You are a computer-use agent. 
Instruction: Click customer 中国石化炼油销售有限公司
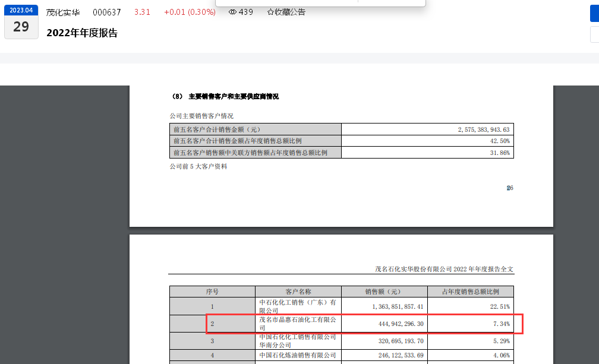298,355
